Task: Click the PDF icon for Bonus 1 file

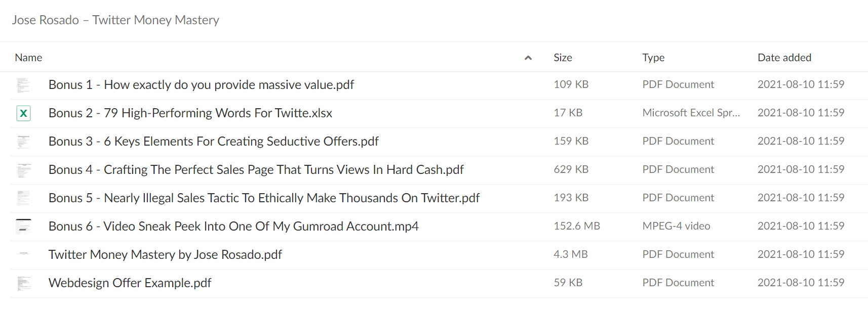Action: click(23, 85)
